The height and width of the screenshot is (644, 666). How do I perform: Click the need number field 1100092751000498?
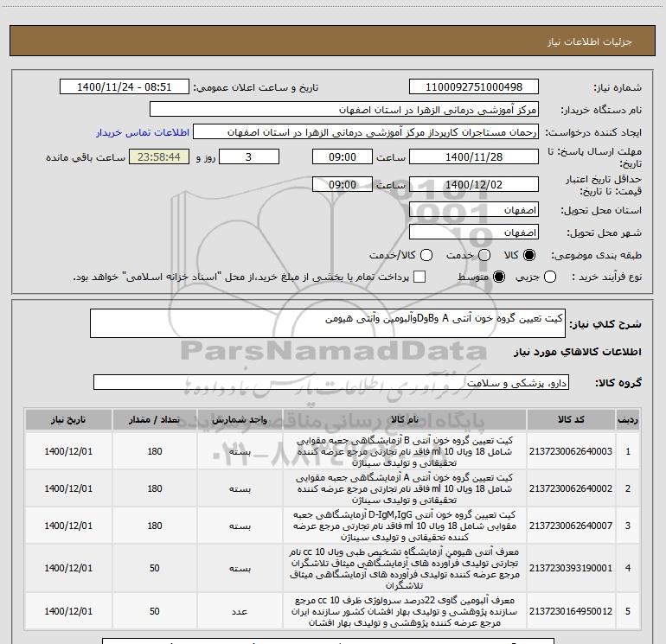(x=474, y=87)
